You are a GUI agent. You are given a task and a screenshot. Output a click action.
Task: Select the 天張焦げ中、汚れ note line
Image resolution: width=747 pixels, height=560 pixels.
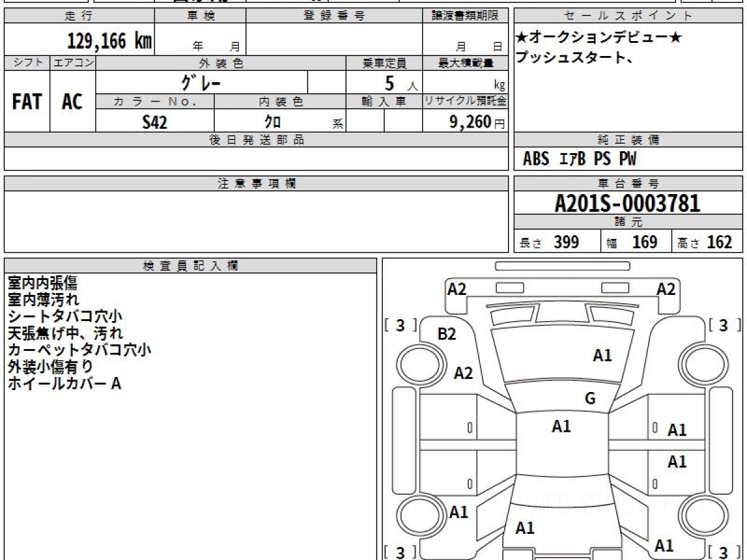pos(65,334)
